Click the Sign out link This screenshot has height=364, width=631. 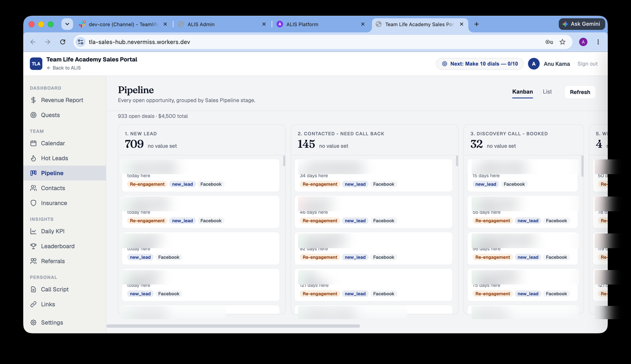(x=587, y=64)
